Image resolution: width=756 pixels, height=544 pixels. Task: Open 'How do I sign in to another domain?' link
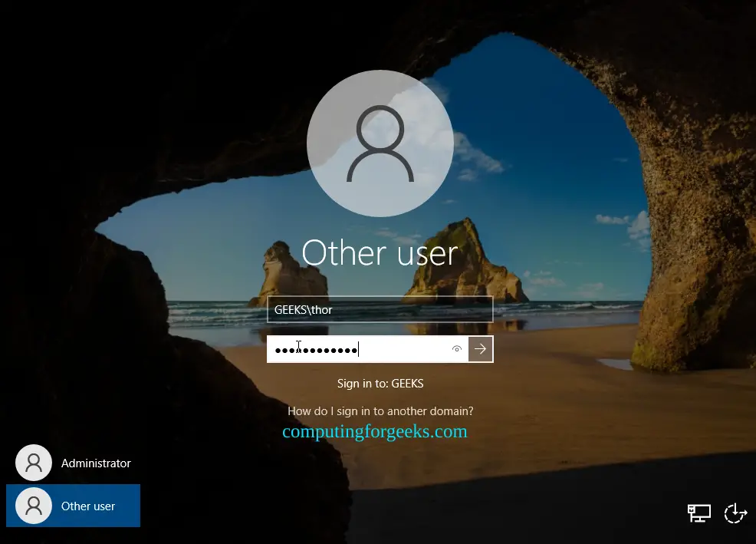[x=380, y=410]
